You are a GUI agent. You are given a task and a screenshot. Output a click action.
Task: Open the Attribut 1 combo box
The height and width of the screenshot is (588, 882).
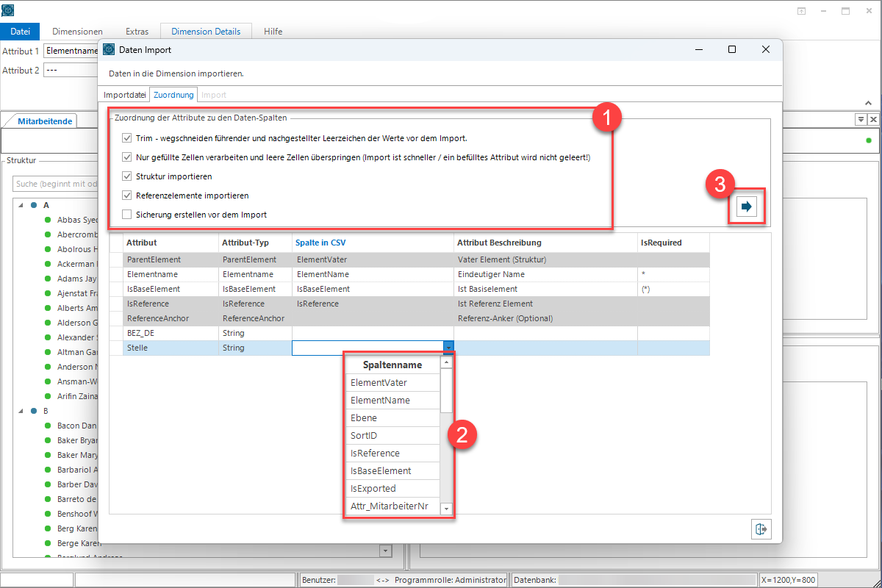coord(71,51)
